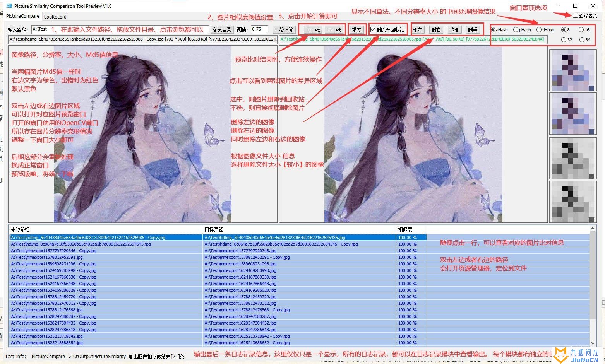The height and width of the screenshot is (364, 605).
Task: Open the LogRecord tab
Action: click(55, 17)
